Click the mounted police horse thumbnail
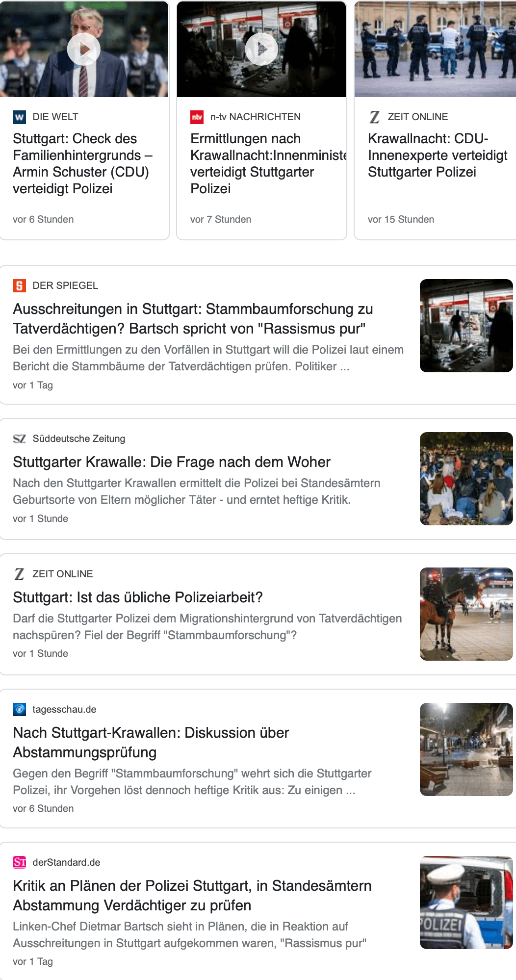 coord(466,614)
